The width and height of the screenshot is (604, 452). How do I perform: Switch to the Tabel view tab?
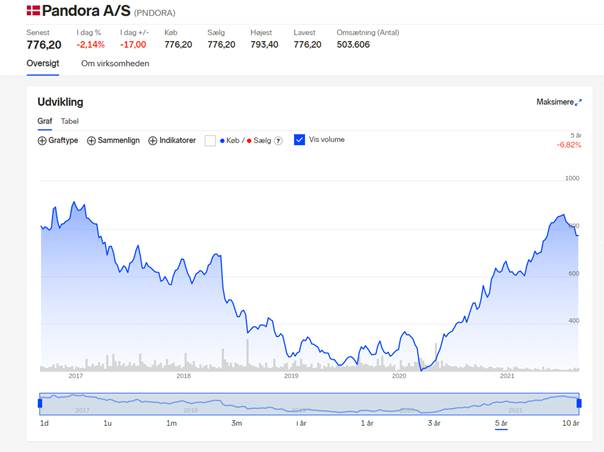(x=70, y=121)
